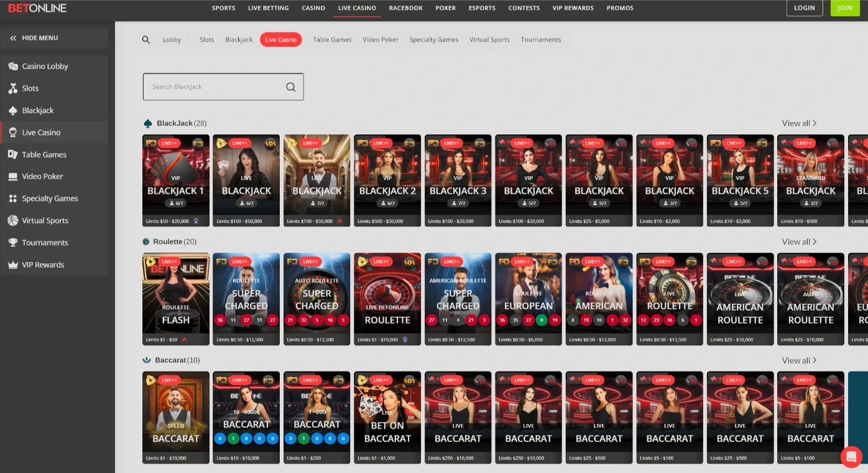Click the Virtual Sports sidebar icon
This screenshot has height=473, width=868.
click(x=14, y=220)
